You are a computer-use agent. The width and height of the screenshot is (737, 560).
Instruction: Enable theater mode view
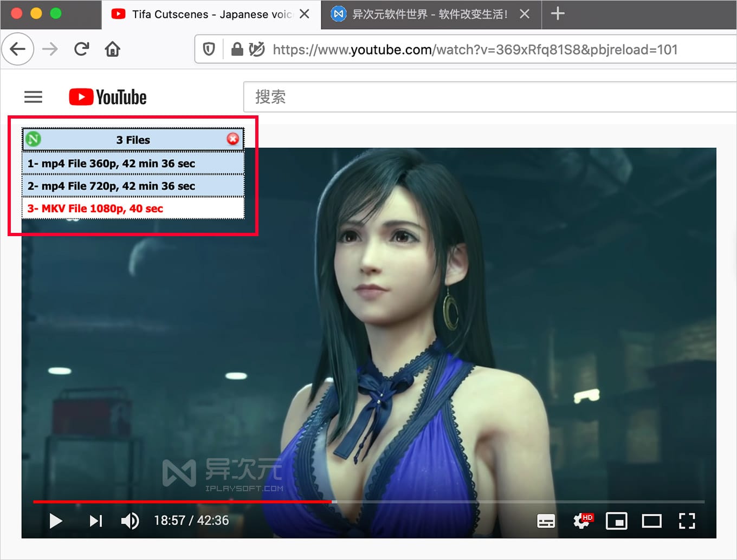651,521
